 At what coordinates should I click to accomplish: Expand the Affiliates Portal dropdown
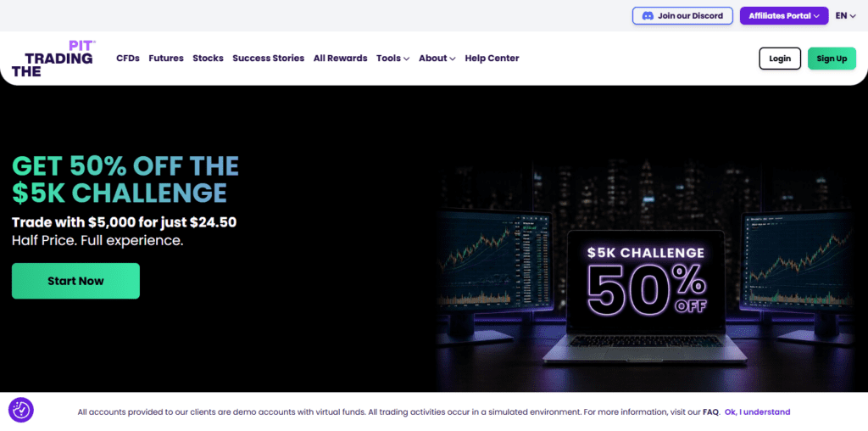784,15
